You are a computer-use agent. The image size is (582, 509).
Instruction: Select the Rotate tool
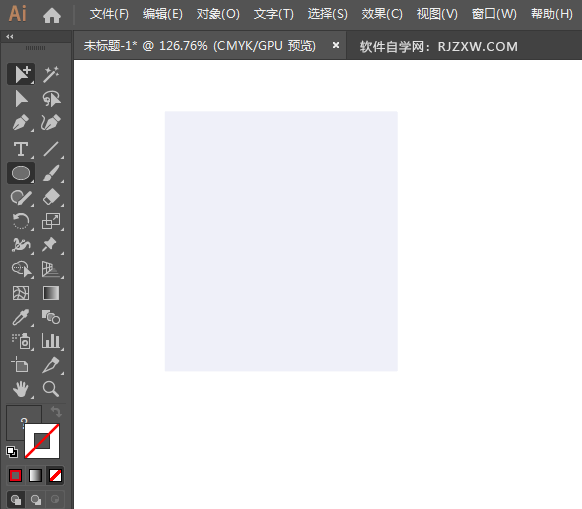click(21, 221)
